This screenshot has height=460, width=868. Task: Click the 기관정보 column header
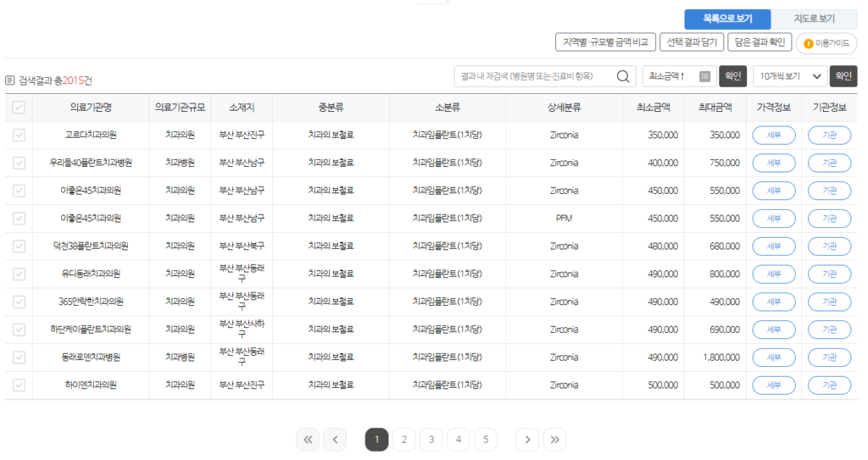(829, 108)
